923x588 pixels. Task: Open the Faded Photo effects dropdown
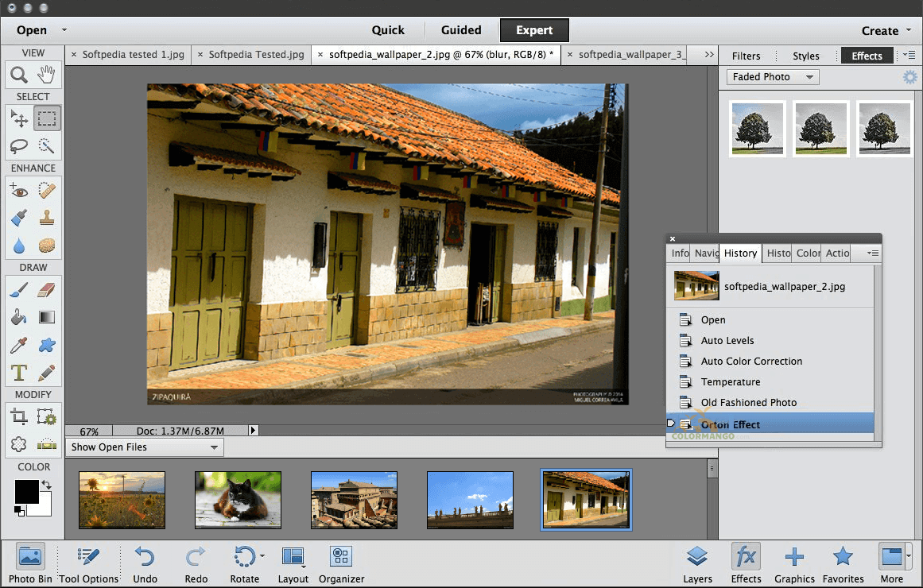point(773,77)
